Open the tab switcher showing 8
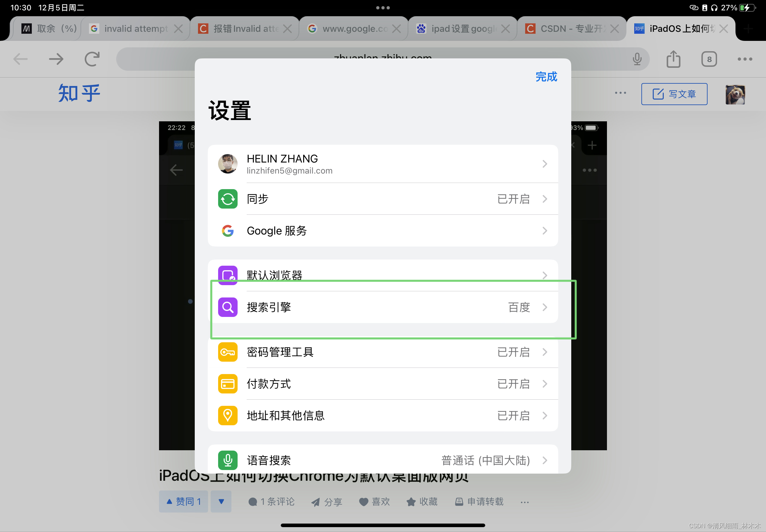 (x=709, y=59)
